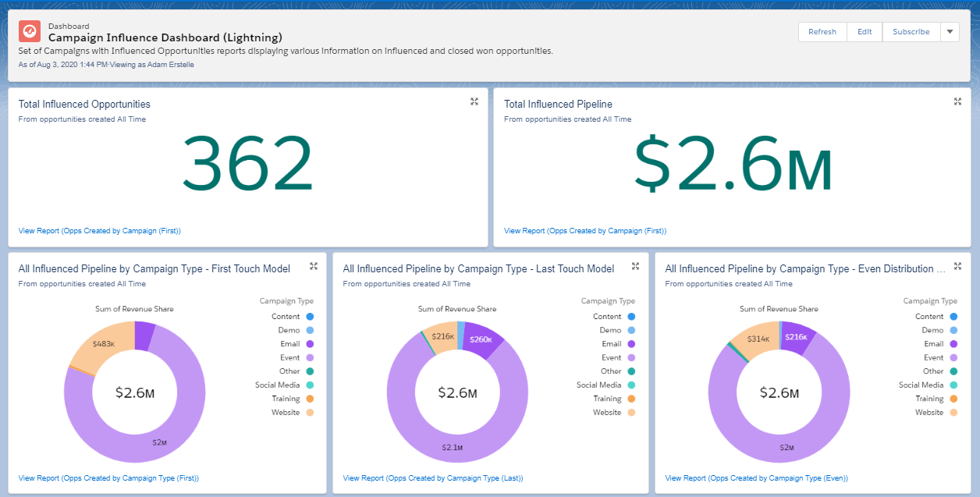
Task: Subscribe to this dashboard
Action: pos(911,32)
